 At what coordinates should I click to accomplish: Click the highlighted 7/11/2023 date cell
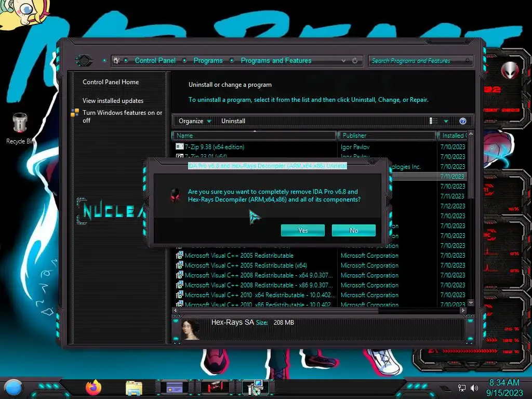[x=452, y=177]
